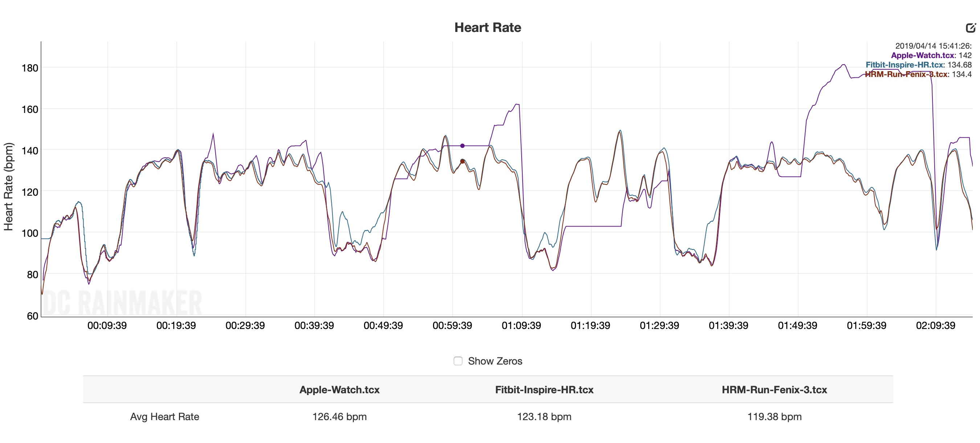980x443 pixels.
Task: Click the 126.46 bpm average value
Action: point(339,416)
